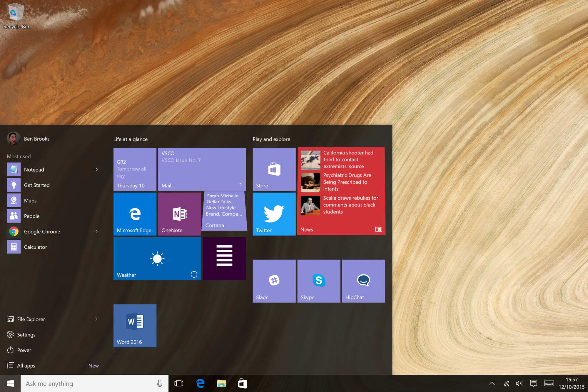Viewport: 588px width, 392px height.
Task: Show hidden tray icons chevron
Action: click(492, 383)
